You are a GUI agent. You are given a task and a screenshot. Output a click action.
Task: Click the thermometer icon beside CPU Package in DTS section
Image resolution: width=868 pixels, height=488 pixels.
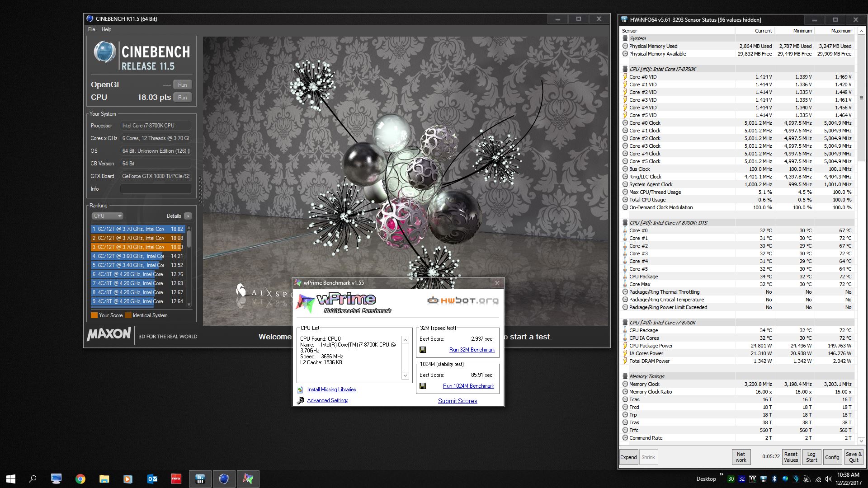click(x=625, y=277)
